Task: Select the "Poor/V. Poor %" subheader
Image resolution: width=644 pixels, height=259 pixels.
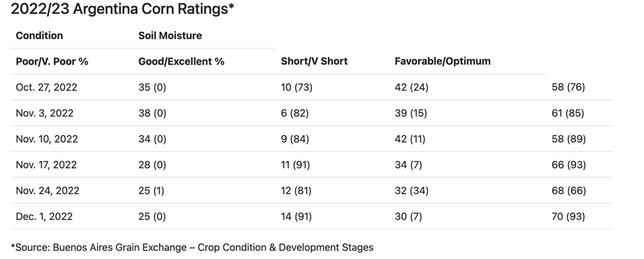Action: [x=52, y=61]
